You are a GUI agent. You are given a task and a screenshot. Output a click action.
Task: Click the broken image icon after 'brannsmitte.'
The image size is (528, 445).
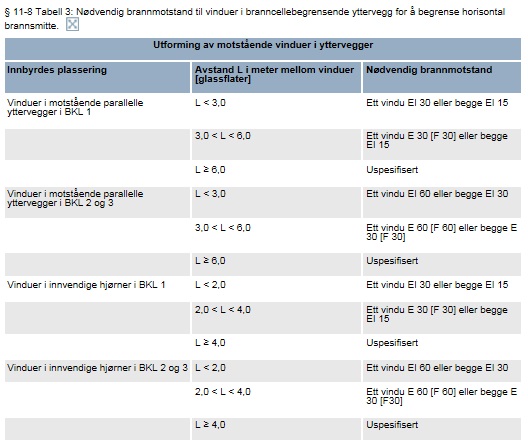[72, 24]
